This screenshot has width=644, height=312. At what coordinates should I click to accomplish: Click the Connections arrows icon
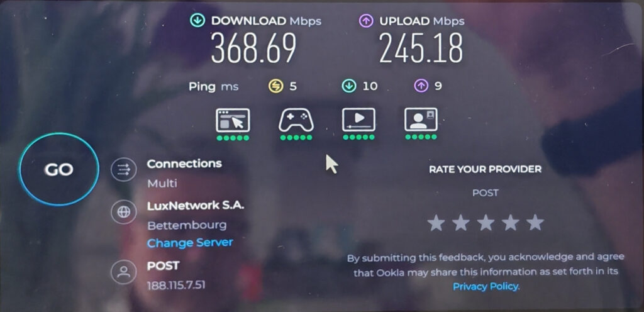coord(124,169)
